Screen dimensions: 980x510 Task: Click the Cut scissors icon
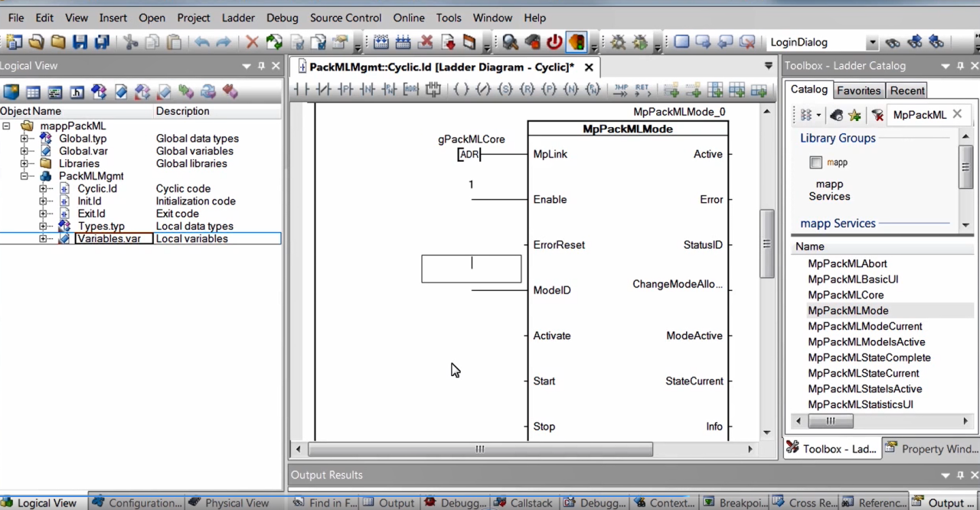130,42
